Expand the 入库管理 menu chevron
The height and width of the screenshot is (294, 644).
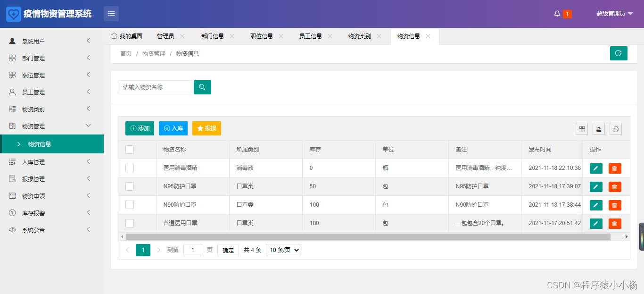pos(88,162)
